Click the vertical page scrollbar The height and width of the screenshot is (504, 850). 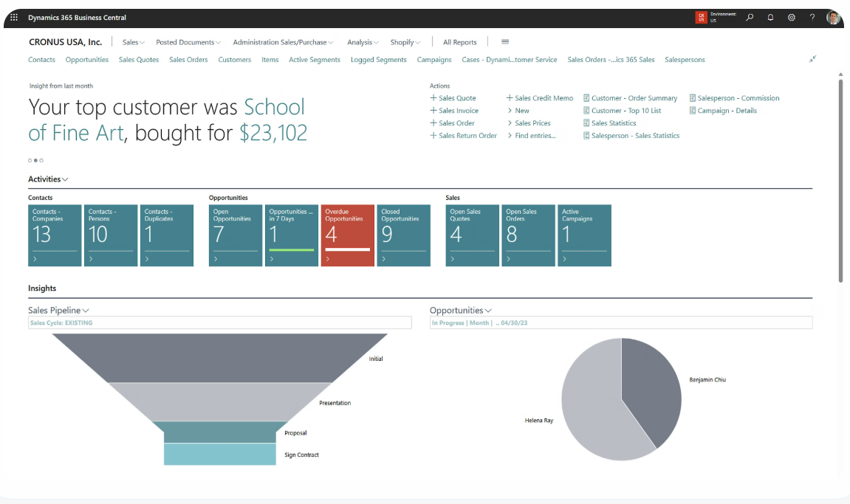click(x=841, y=182)
